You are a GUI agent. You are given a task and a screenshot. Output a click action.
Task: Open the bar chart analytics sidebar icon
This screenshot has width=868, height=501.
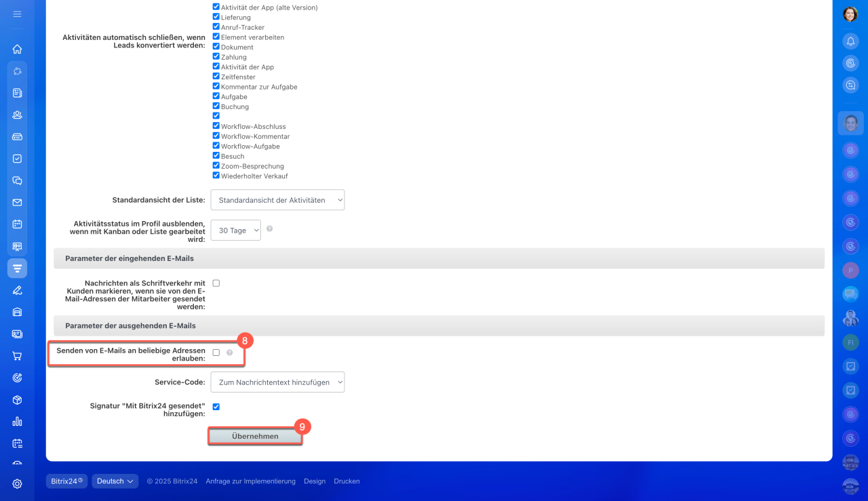point(18,422)
